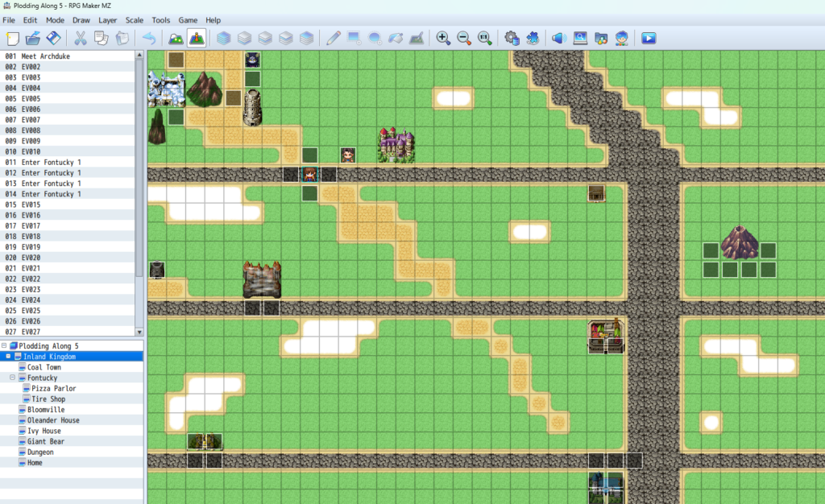The height and width of the screenshot is (504, 825).
Task: Switch to Map editing mode icon
Action: click(x=176, y=39)
